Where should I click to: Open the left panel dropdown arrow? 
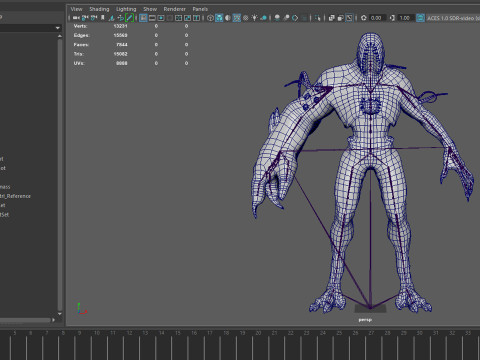tap(58, 28)
